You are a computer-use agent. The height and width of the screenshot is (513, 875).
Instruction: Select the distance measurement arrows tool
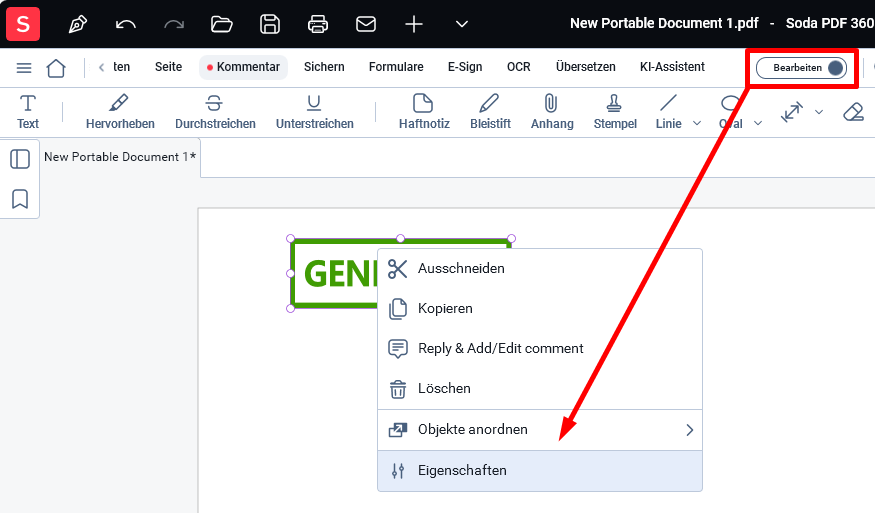(791, 112)
